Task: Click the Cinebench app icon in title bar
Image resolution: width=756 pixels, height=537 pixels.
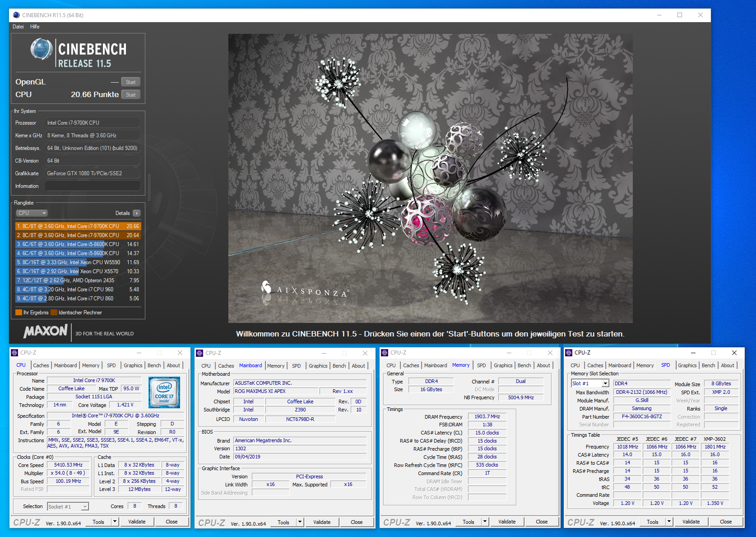Action: tap(16, 15)
